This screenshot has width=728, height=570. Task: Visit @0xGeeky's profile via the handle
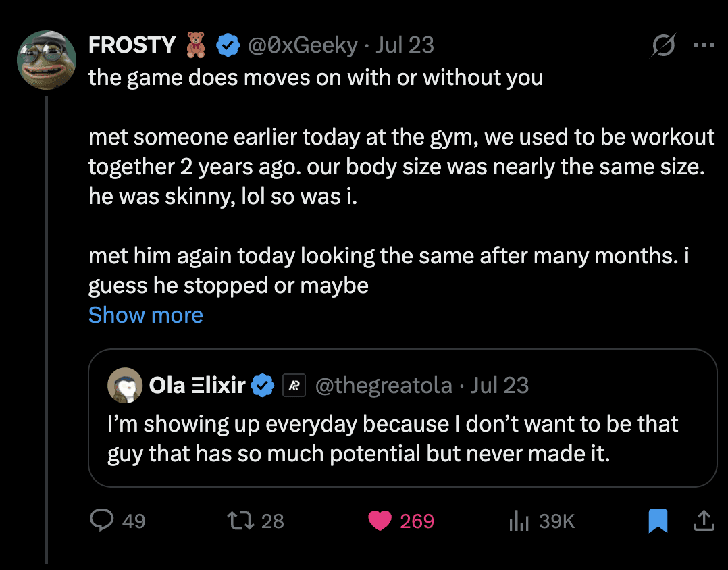(303, 45)
